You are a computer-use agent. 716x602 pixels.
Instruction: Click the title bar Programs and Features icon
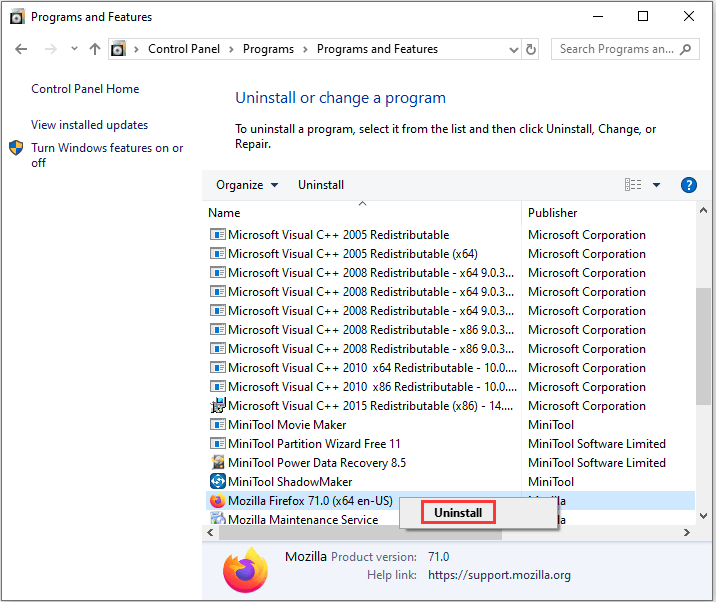[17, 17]
